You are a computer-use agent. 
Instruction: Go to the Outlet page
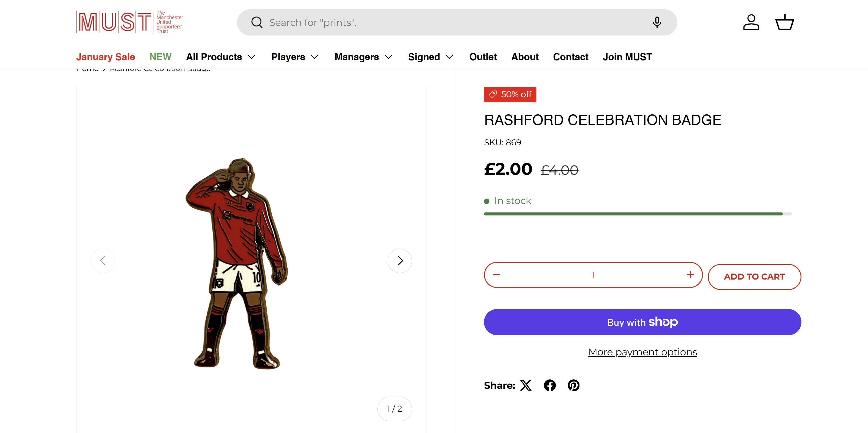pyautogui.click(x=483, y=57)
